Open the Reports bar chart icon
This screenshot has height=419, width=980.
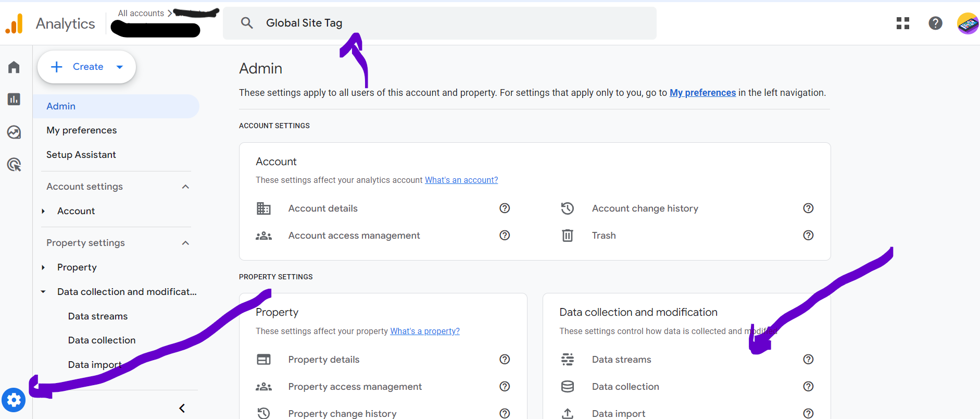pyautogui.click(x=14, y=99)
